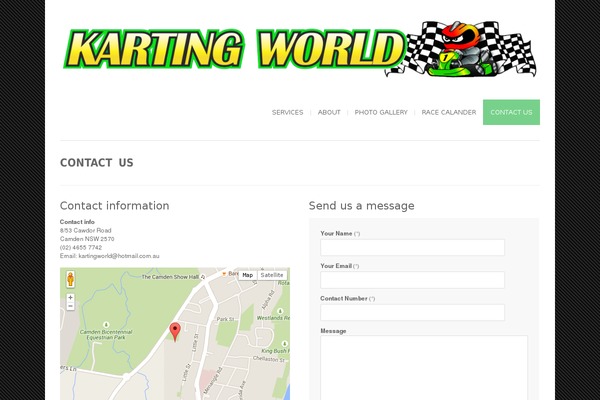This screenshot has width=600, height=400.
Task: Zoom out the map with minus button
Action: pos(70,306)
